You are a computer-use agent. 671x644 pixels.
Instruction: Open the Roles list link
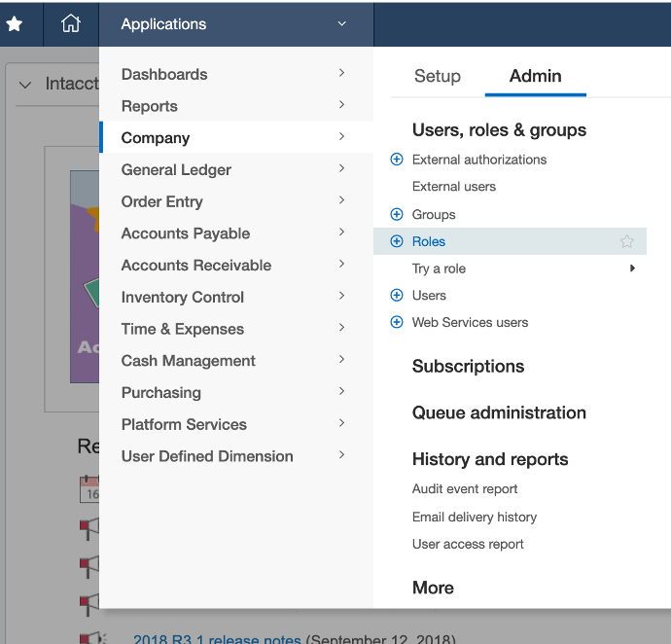tap(428, 241)
